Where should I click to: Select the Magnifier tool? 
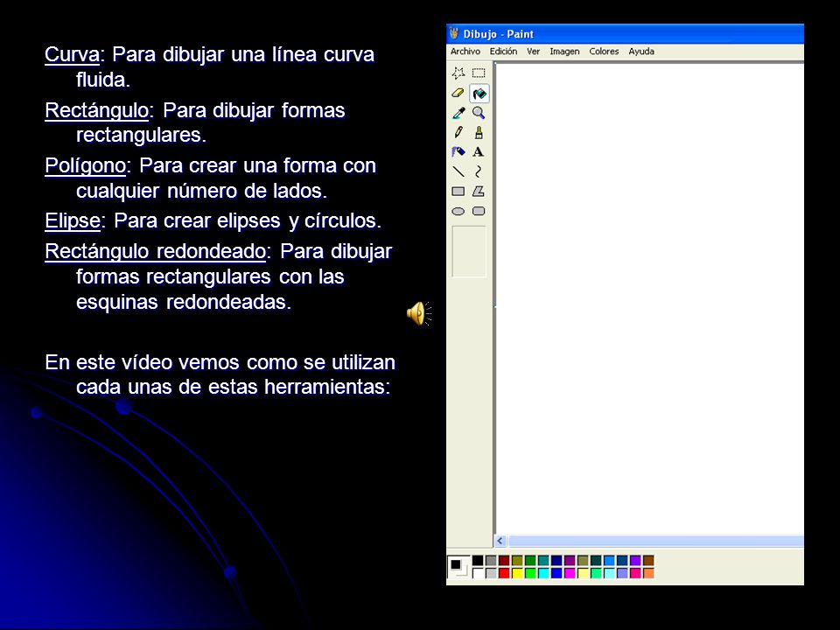[x=479, y=113]
